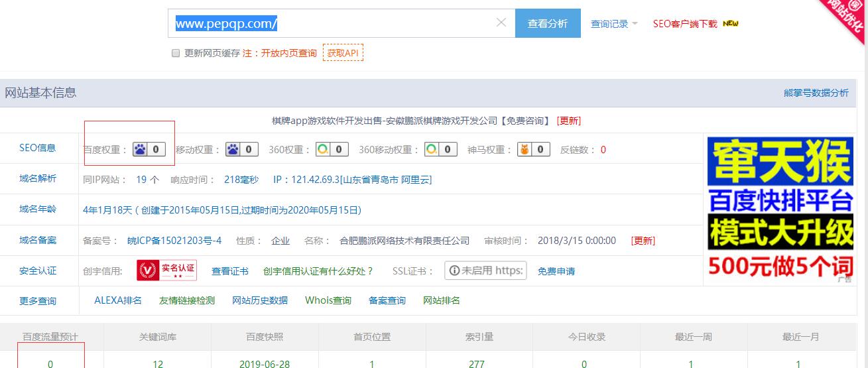Click the 索引量 value 277

[x=476, y=364]
